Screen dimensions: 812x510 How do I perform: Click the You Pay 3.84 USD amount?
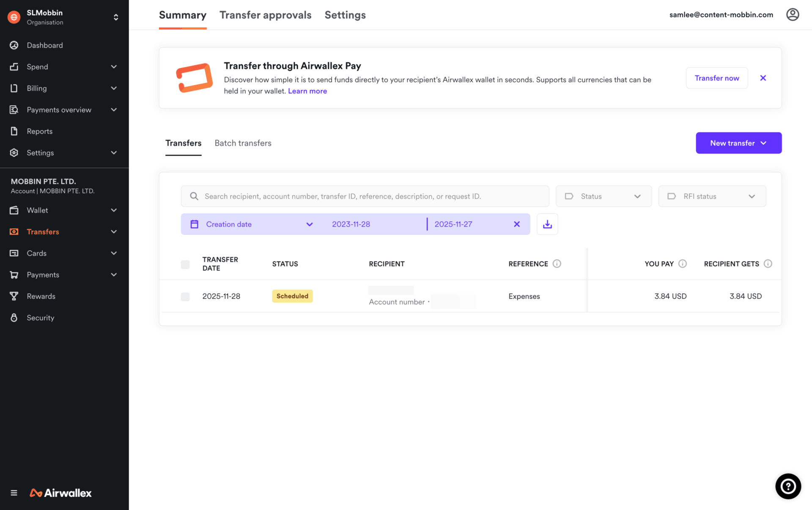(670, 296)
